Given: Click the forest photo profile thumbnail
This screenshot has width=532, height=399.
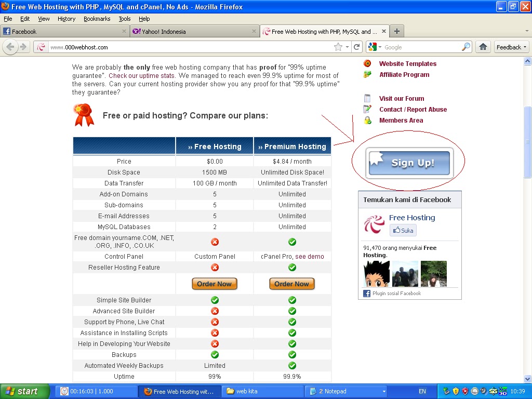Looking at the screenshot, I should 434,273.
